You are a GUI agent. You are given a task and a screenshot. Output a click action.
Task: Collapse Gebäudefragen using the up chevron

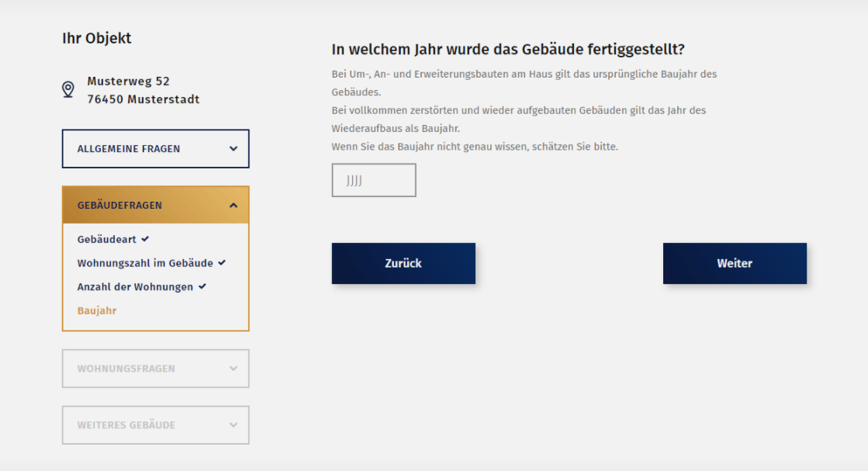pyautogui.click(x=233, y=206)
